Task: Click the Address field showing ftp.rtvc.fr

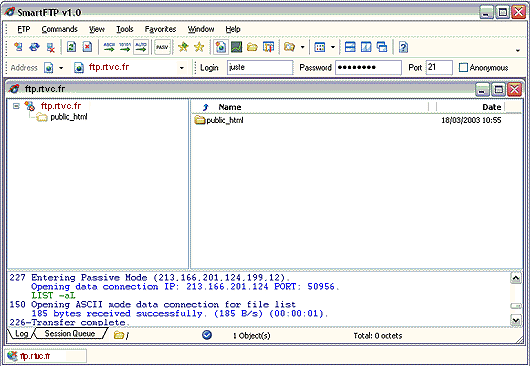Action: coord(130,67)
